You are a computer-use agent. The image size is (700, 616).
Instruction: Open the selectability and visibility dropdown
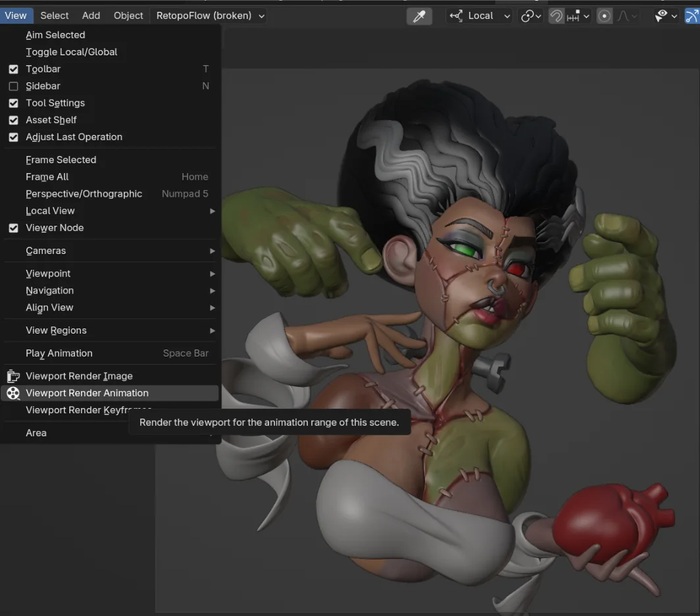pyautogui.click(x=666, y=16)
